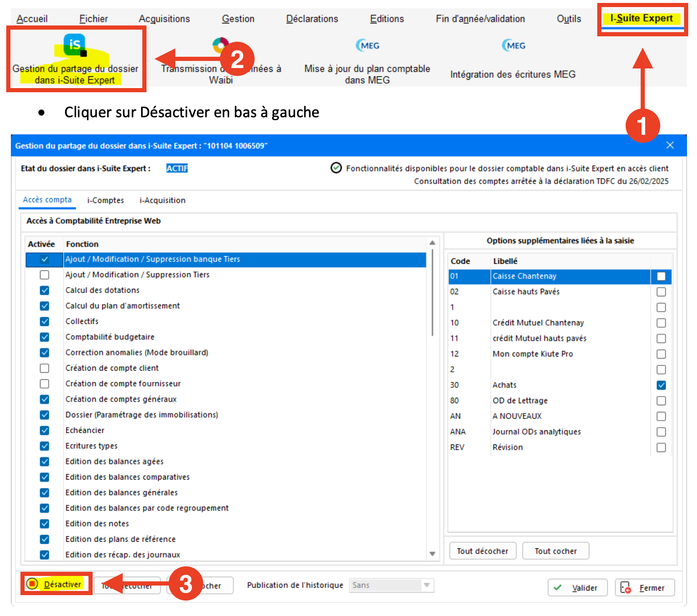697x616 pixels.
Task: Open Publication de l'historique dropdown
Action: click(392, 585)
